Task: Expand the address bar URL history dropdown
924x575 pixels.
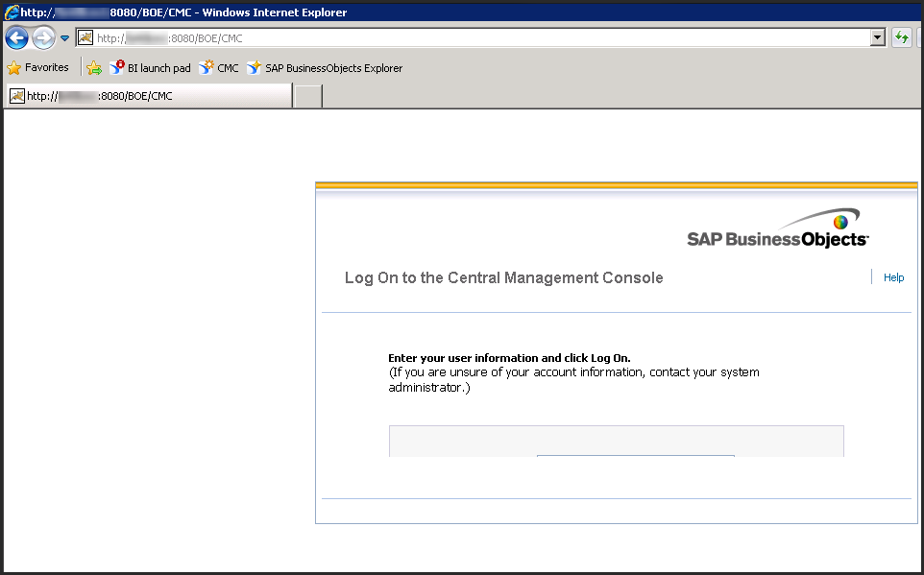Action: click(x=878, y=37)
